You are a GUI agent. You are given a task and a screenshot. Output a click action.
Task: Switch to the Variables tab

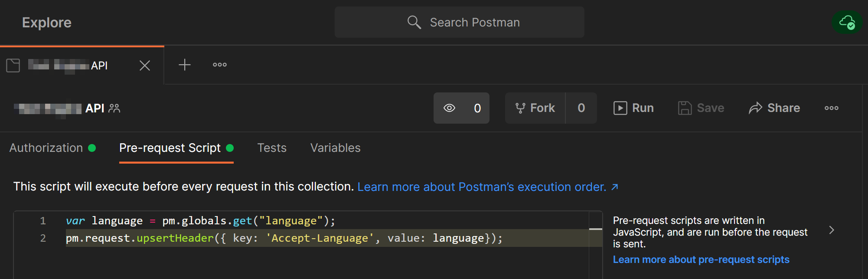pyautogui.click(x=336, y=148)
